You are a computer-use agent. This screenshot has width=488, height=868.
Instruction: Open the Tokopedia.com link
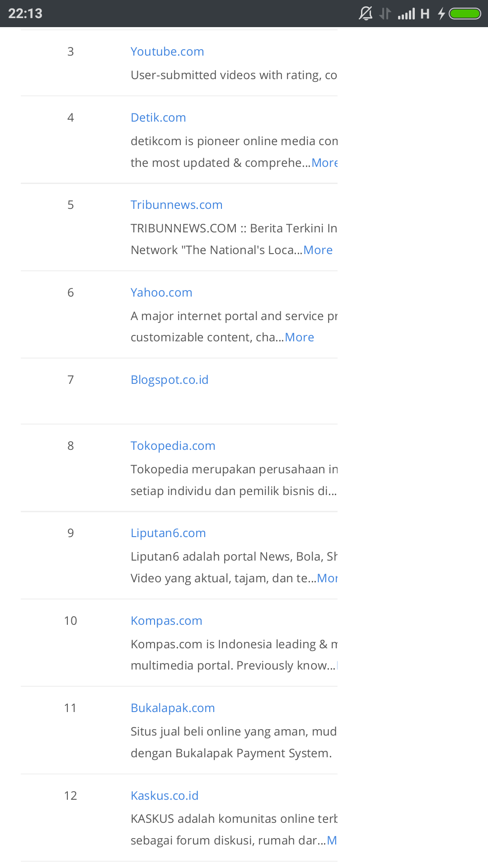(x=173, y=446)
